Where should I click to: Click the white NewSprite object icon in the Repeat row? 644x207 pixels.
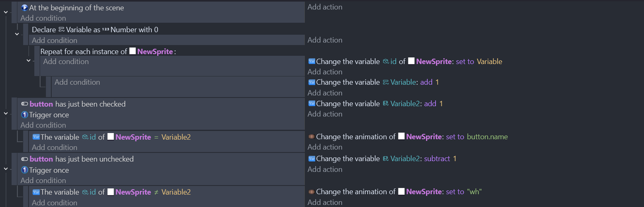132,52
